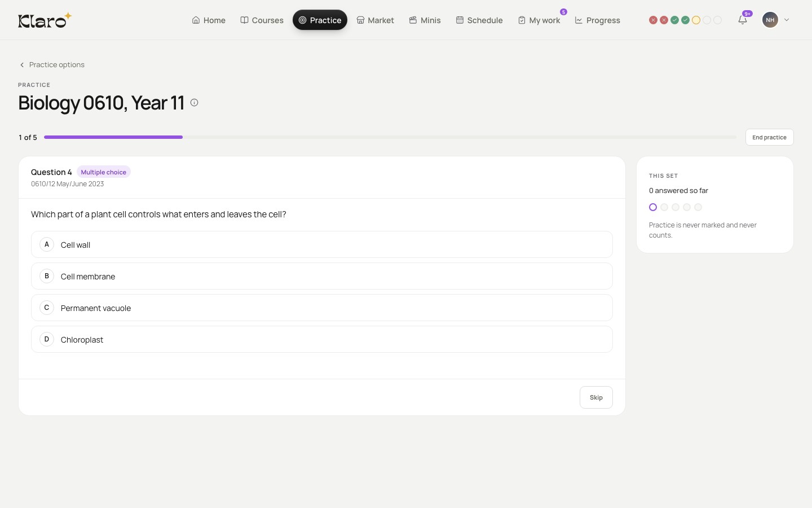The height and width of the screenshot is (508, 812).
Task: Open Market storefront icon
Action: [360, 20]
